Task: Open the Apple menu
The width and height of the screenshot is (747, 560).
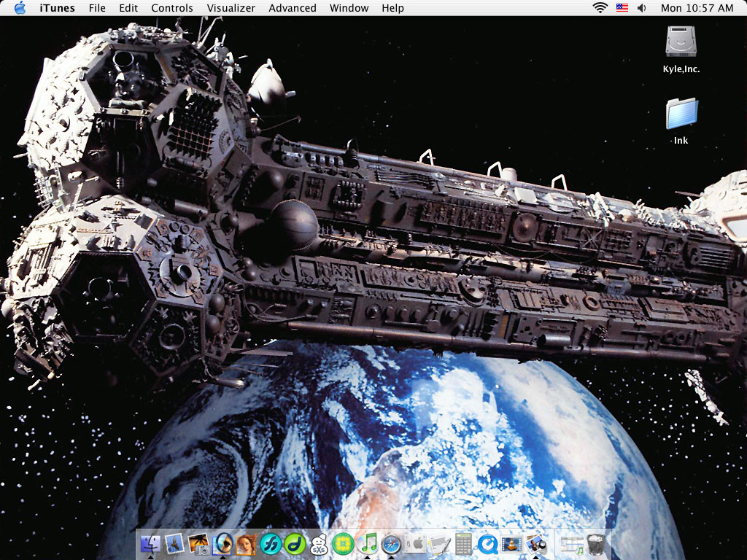Action: pos(20,7)
